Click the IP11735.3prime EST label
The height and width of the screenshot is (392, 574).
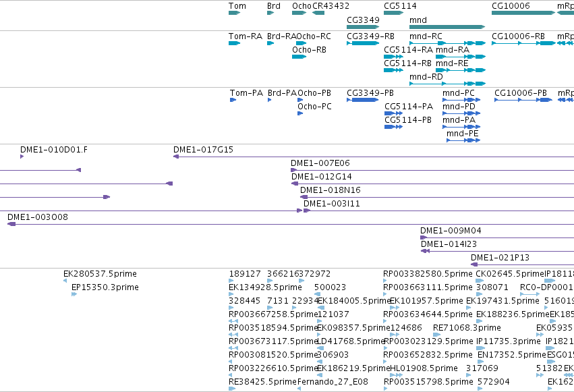click(509, 342)
